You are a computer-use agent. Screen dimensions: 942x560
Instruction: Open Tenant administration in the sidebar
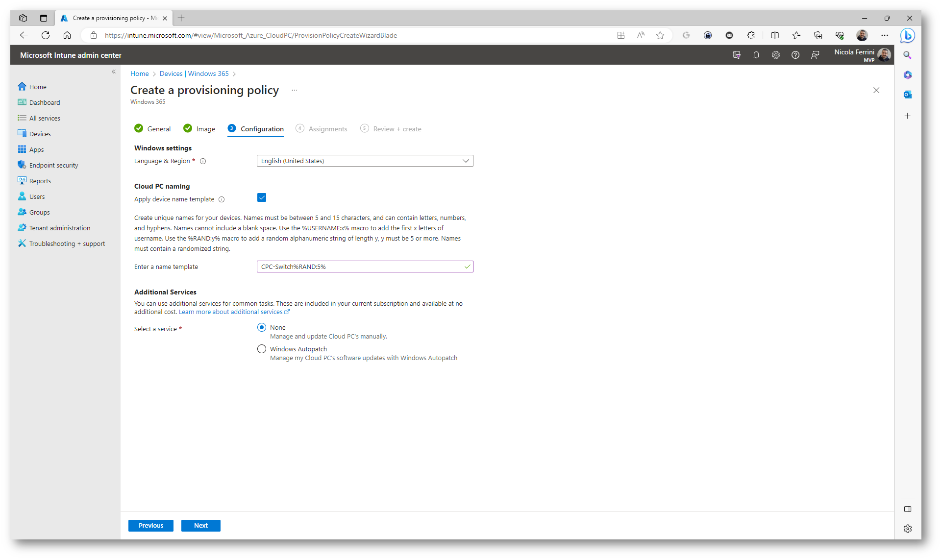[54, 228]
